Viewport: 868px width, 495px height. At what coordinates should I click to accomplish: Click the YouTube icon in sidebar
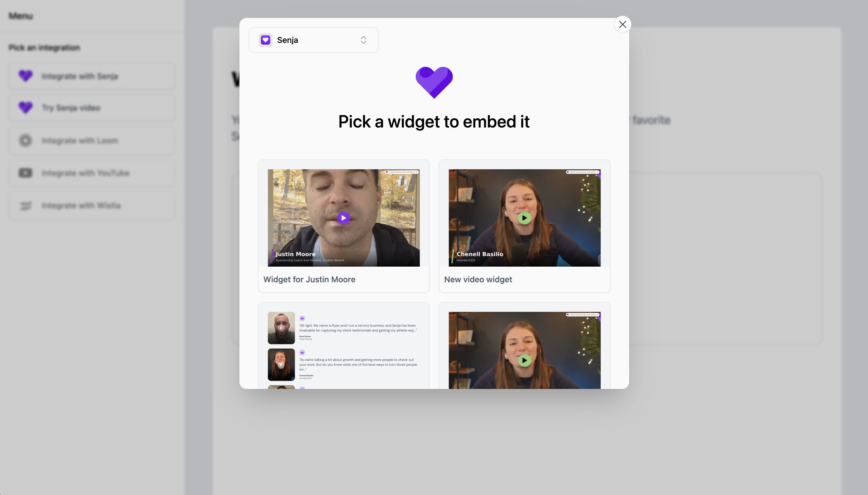[x=26, y=173]
